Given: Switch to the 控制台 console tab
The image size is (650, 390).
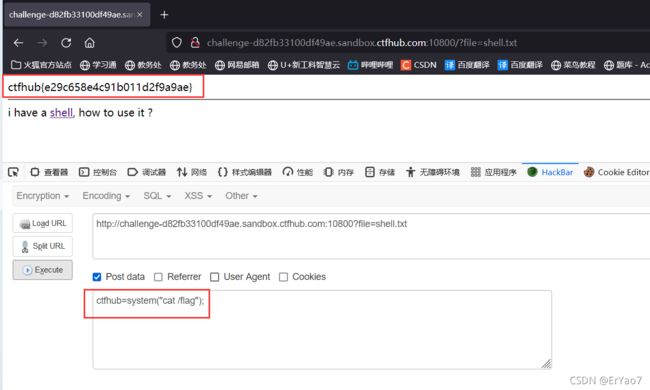Looking at the screenshot, I should click(x=98, y=172).
